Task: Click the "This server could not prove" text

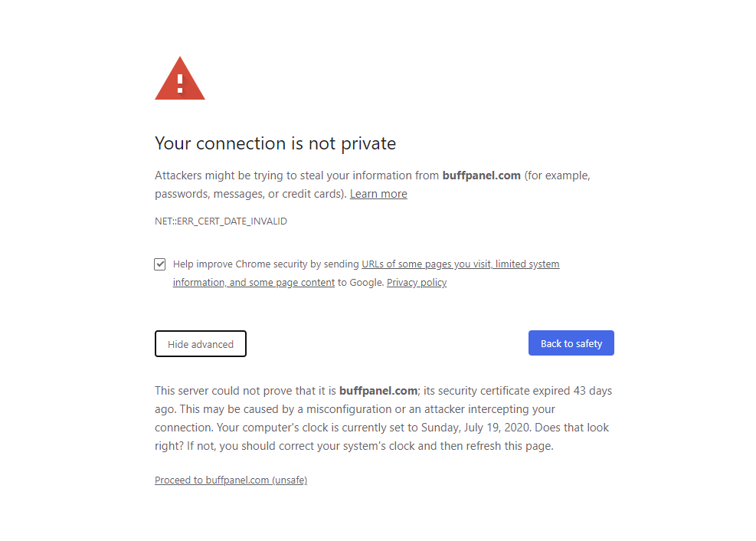Action: [230, 391]
